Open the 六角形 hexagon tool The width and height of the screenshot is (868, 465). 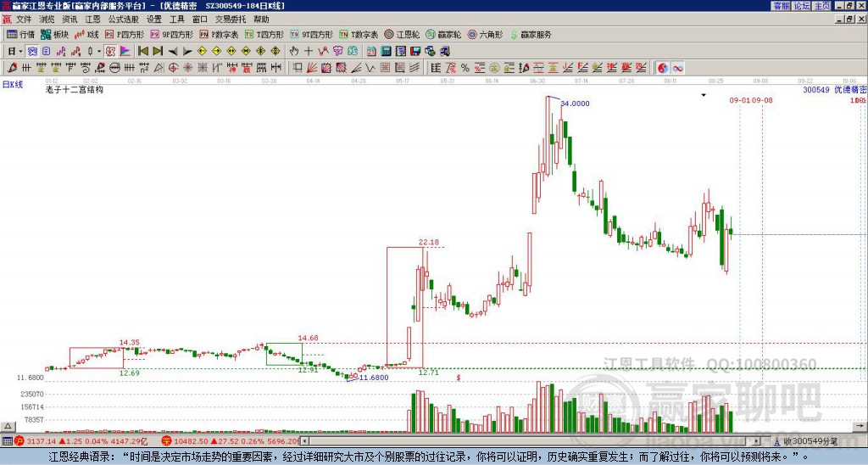point(486,34)
